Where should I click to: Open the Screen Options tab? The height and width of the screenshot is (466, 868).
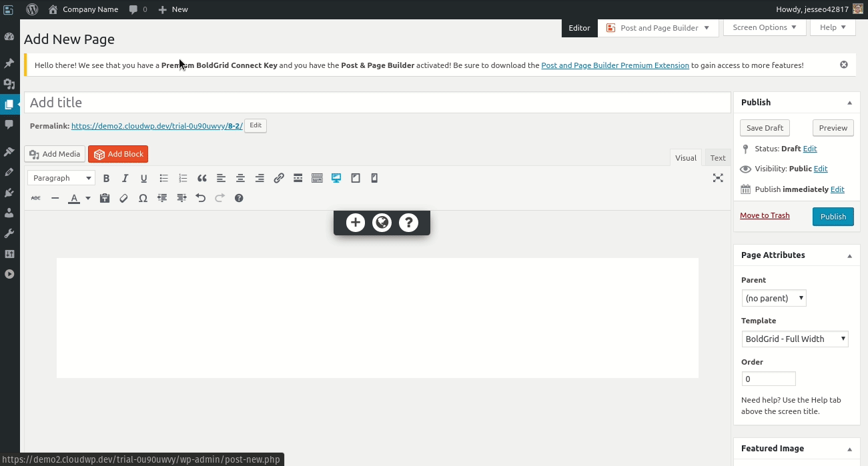[764, 27]
